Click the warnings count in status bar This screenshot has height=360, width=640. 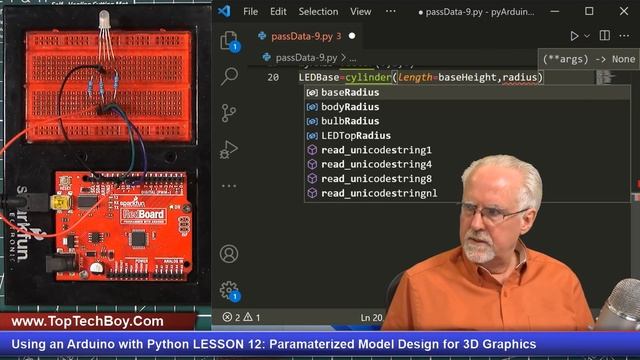point(252,317)
